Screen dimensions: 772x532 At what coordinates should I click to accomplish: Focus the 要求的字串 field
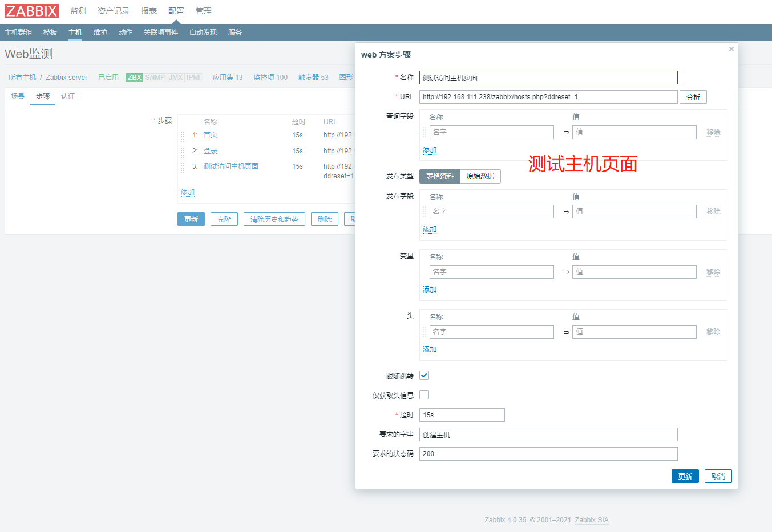coord(548,434)
